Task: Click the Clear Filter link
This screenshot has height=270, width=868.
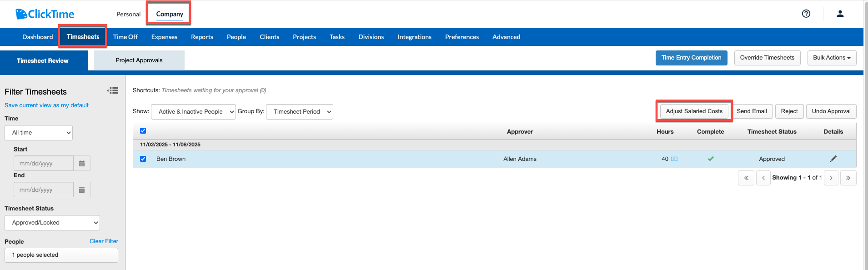Action: [x=104, y=241]
